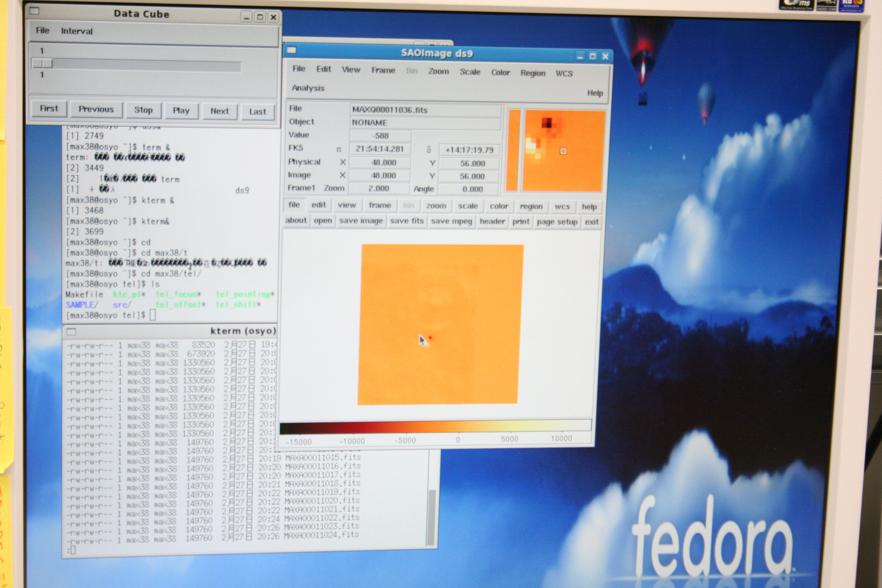Open the WCS menu in ds9
Image resolution: width=882 pixels, height=588 pixels.
click(564, 73)
